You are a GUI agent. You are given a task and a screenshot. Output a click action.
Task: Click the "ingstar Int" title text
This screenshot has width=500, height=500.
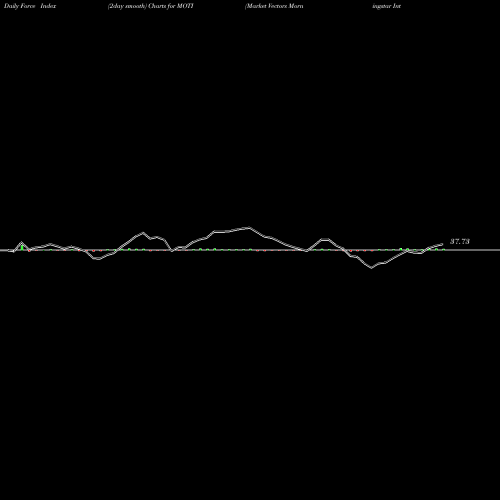(387, 6)
